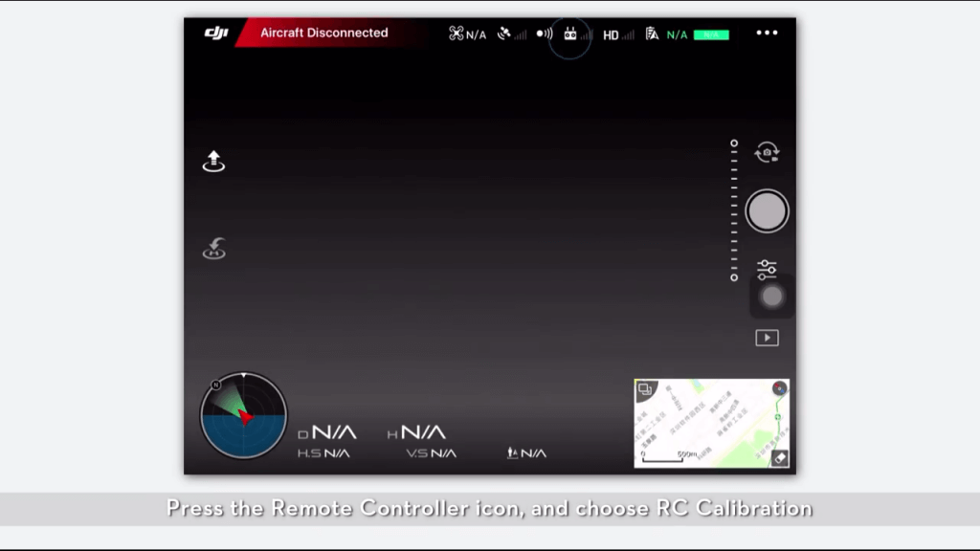
Task: Open the Remote Controller settings icon
Action: 570,34
